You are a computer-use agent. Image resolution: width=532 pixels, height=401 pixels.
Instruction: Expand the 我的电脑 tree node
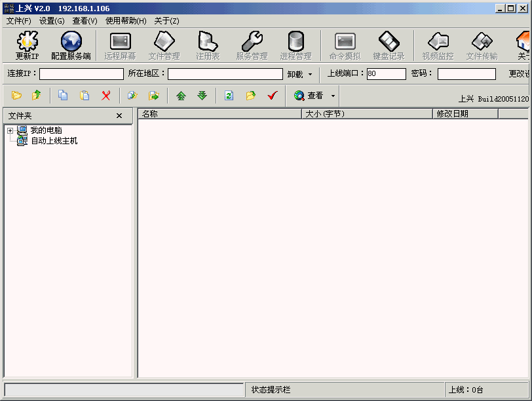10,131
